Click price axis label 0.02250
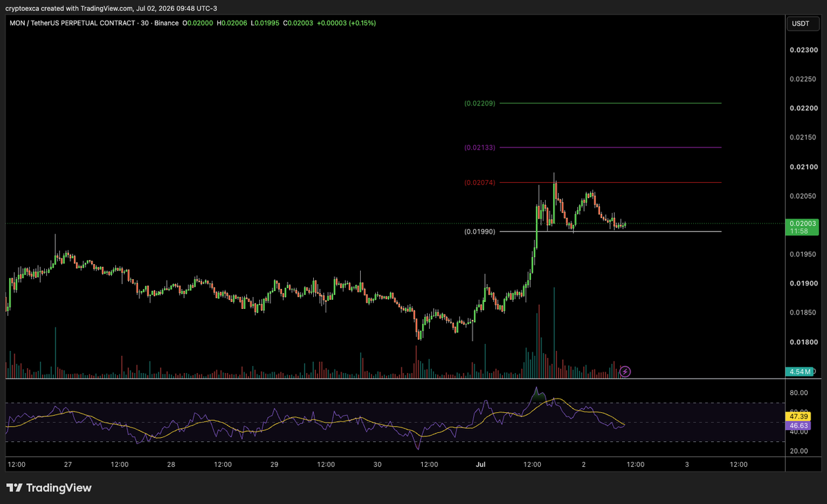Viewport: 827px width, 504px height. click(x=804, y=79)
